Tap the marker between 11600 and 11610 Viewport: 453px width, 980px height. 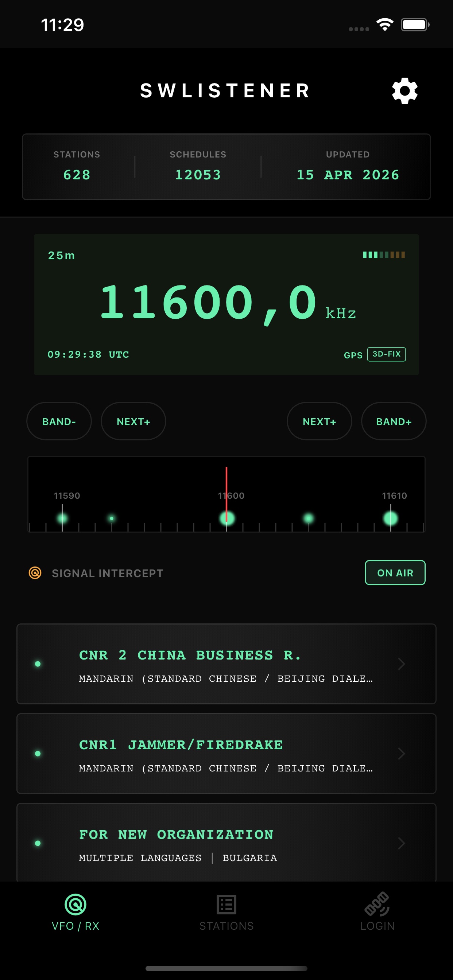coord(308,518)
